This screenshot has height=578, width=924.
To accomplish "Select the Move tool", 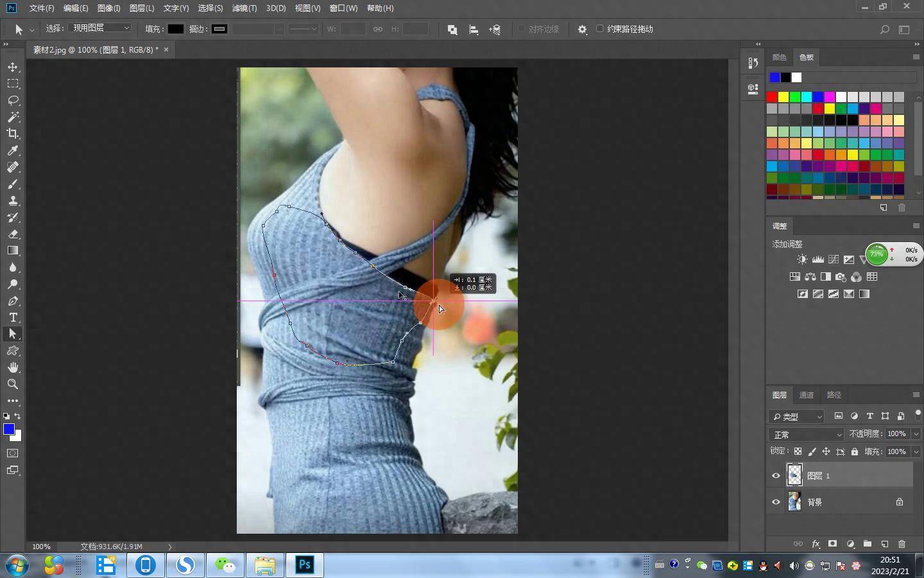I will (x=13, y=67).
